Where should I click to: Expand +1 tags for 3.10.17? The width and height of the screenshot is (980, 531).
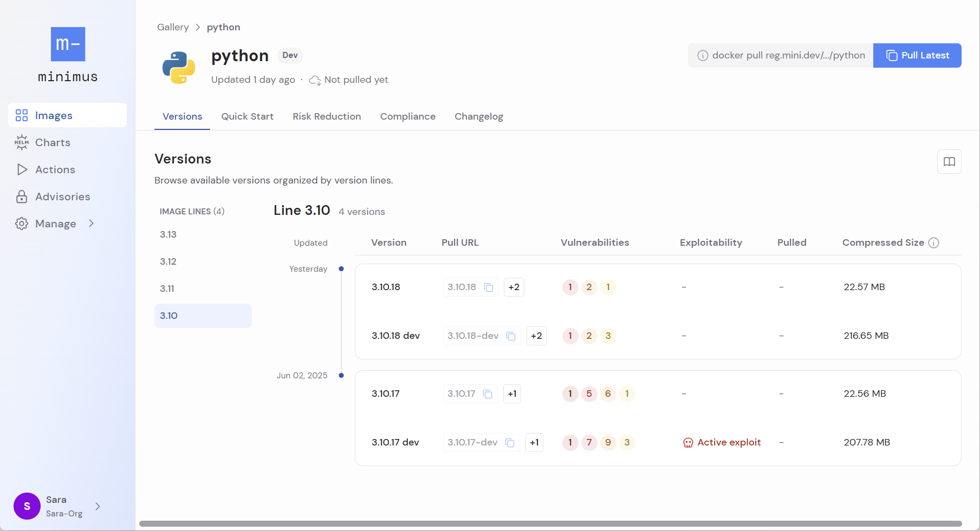click(512, 394)
